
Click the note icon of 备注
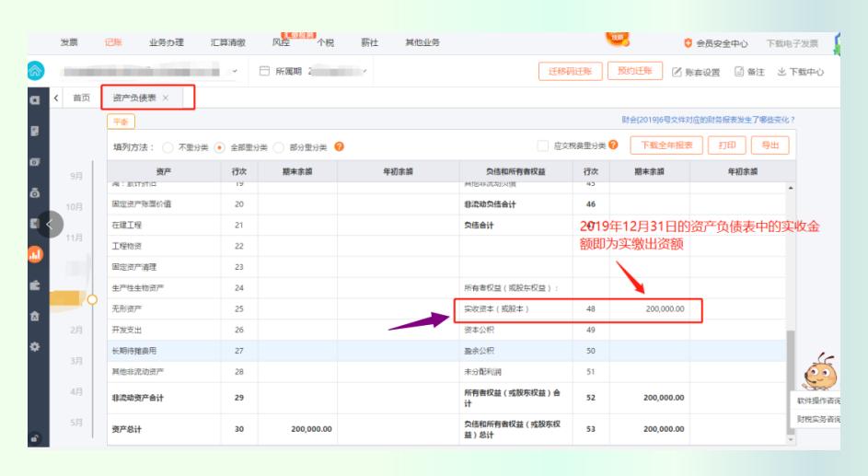point(738,72)
